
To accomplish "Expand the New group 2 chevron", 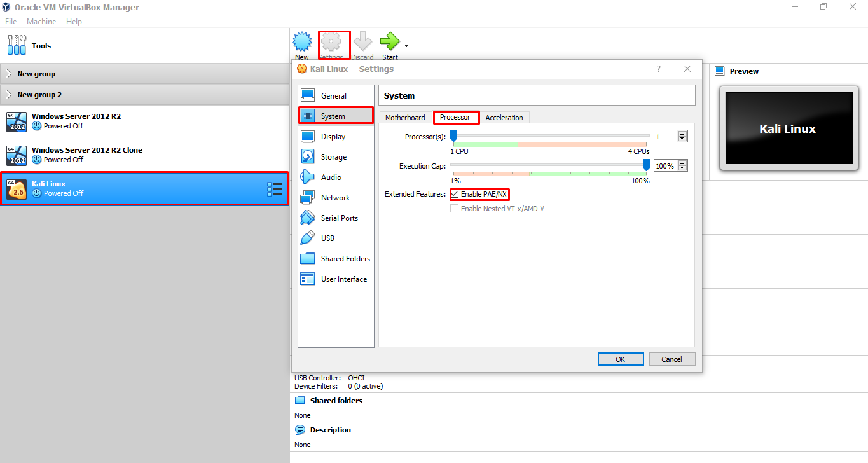I will coord(9,95).
